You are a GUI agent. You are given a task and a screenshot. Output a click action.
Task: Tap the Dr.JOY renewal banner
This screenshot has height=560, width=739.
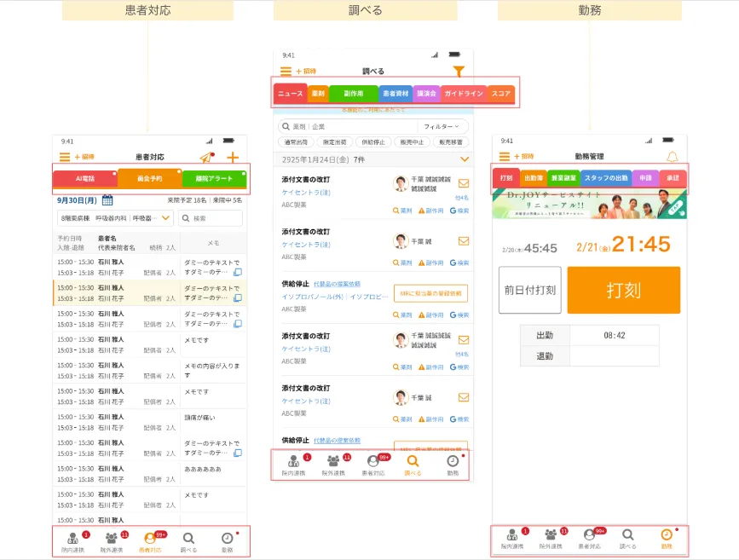tap(589, 205)
